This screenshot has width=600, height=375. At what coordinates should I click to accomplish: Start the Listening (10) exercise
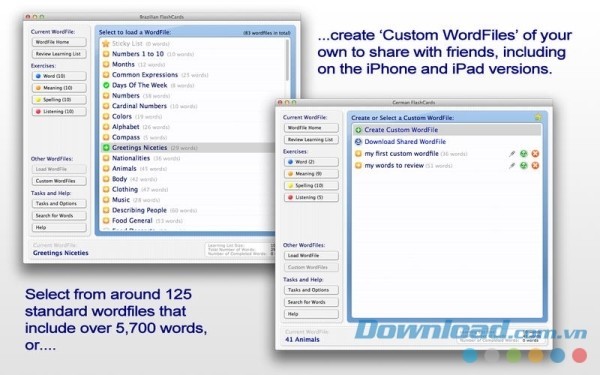pos(59,112)
